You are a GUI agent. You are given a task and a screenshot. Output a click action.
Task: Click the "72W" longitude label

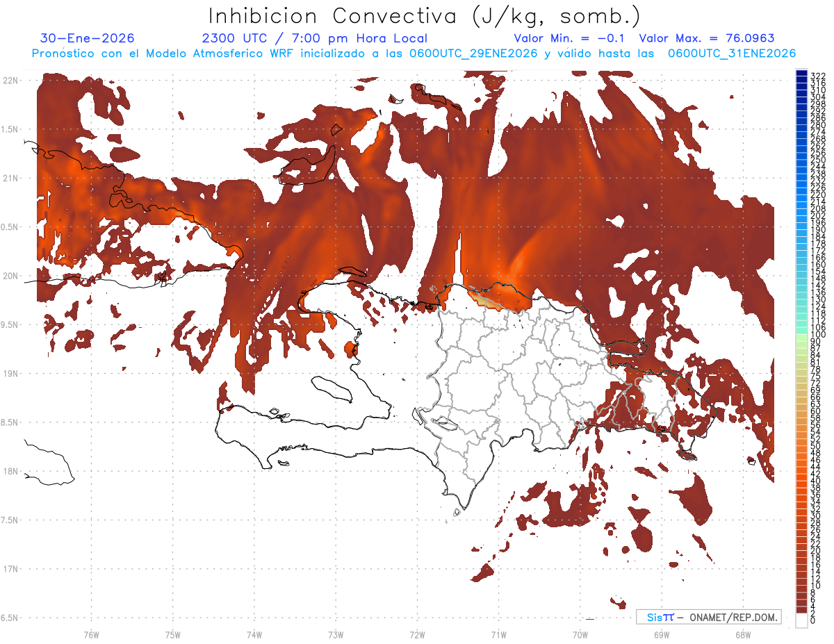(417, 634)
